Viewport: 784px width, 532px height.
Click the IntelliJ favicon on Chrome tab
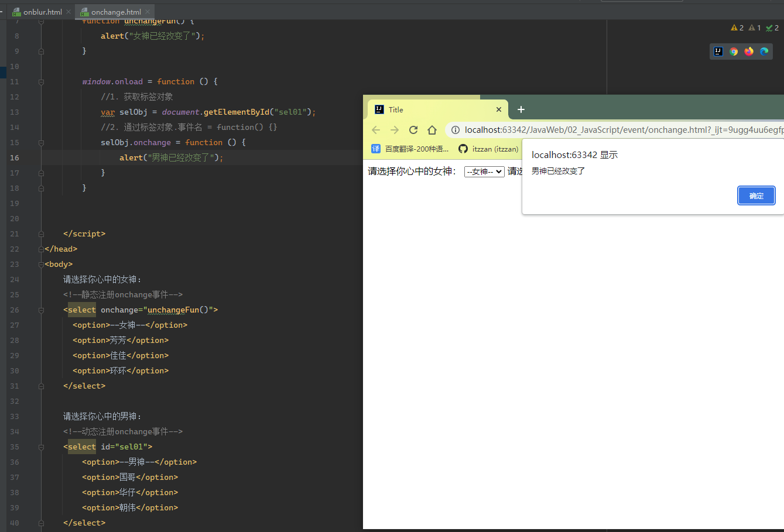[379, 109]
